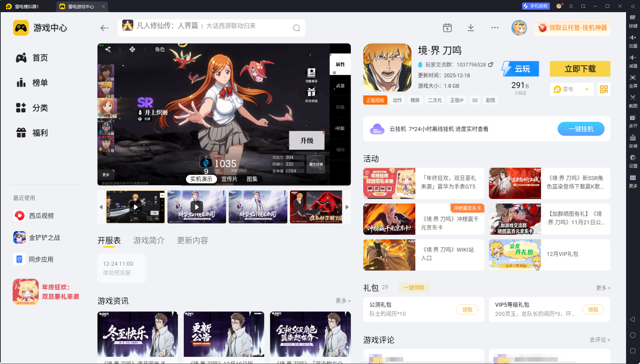Open 福利 benefits in the sidebar
Viewport: 640px width, 364px height.
click(x=32, y=133)
